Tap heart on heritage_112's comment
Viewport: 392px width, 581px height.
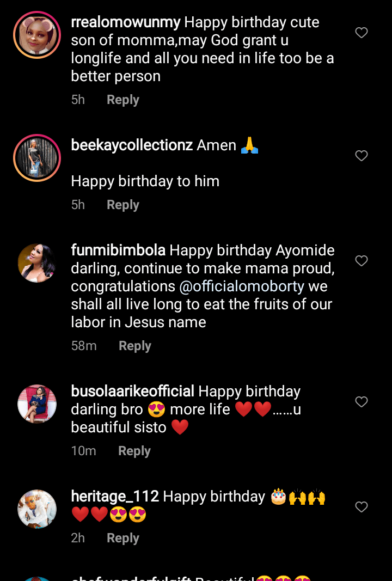pos(362,507)
